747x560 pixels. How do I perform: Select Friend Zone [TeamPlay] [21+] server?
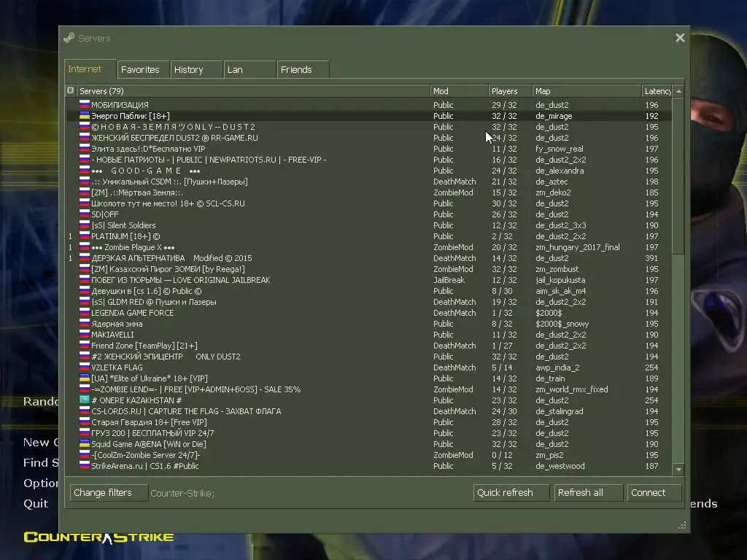[x=368, y=346]
